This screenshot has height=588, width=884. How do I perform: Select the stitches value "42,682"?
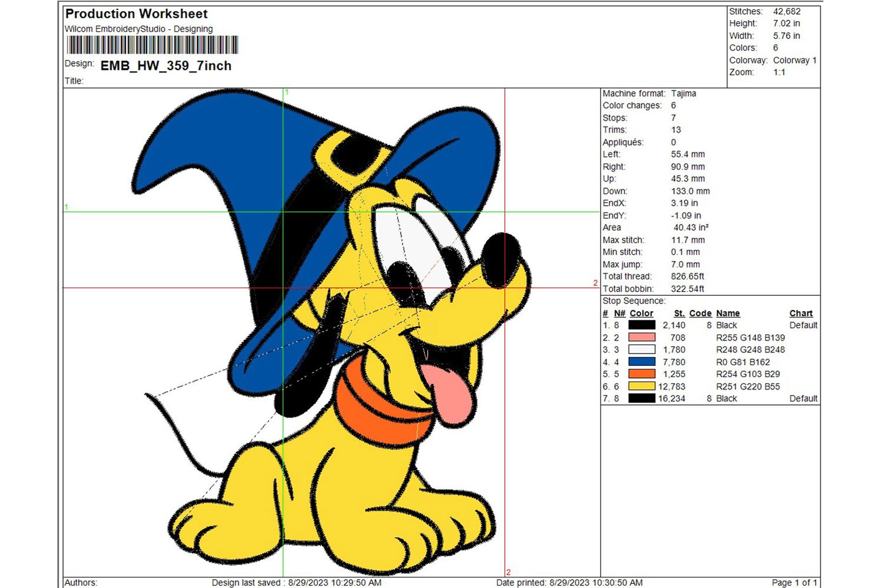pos(787,11)
